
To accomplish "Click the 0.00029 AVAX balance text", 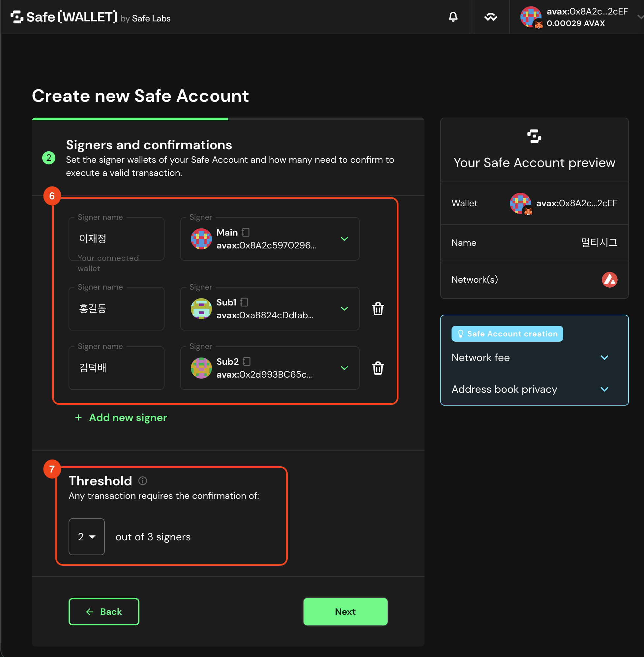I will click(x=576, y=23).
